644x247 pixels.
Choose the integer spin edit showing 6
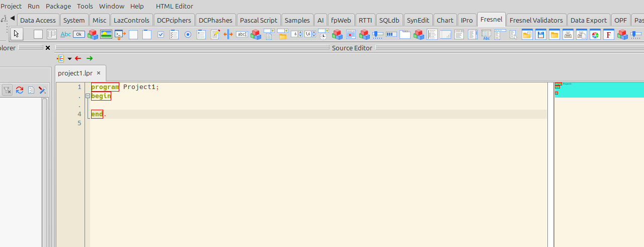coord(296,34)
